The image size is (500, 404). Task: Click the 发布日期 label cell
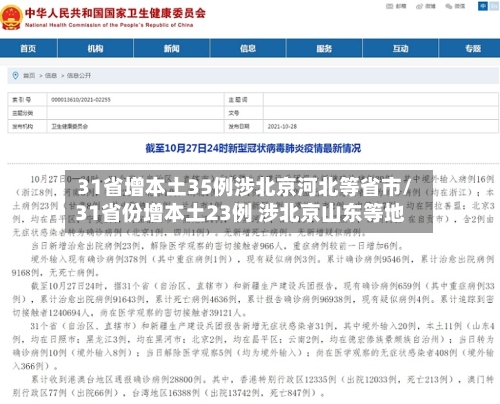[x=244, y=126]
